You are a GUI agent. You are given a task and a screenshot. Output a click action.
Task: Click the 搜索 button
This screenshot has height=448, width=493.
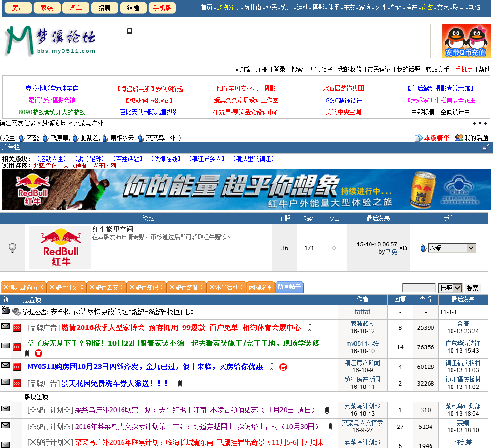coord(472,288)
